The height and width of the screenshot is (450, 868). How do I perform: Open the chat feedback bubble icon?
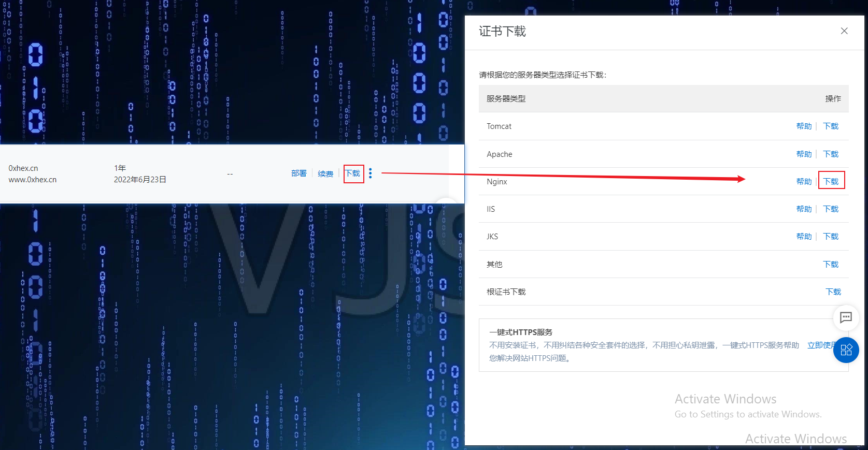846,317
